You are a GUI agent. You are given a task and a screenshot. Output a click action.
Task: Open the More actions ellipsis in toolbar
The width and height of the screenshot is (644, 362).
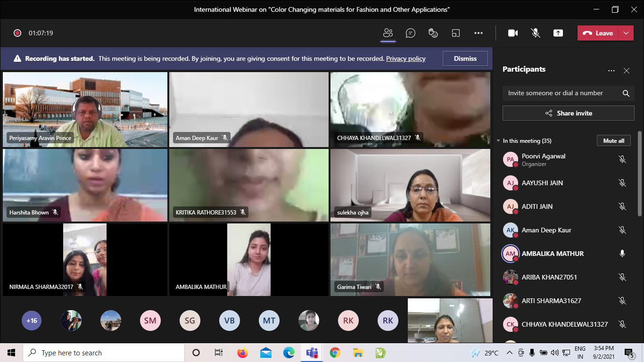coord(479,33)
